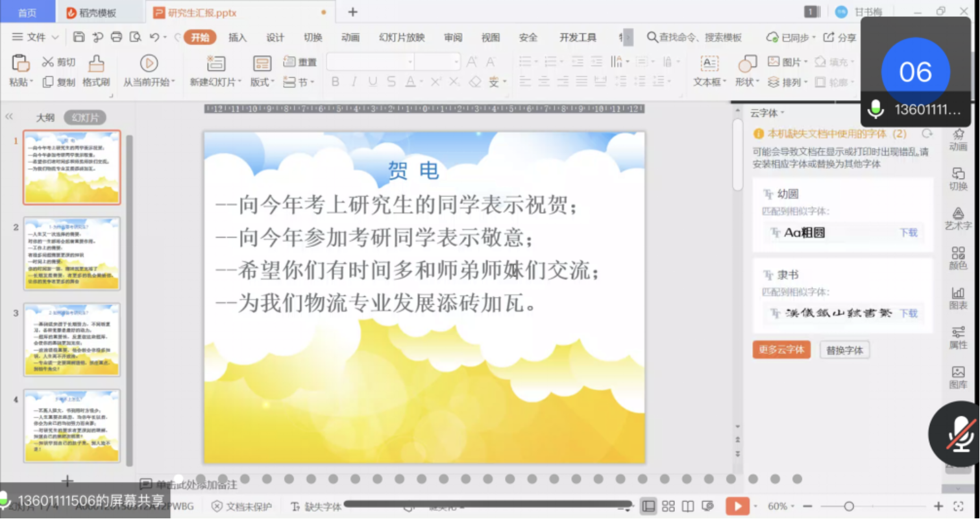The height and width of the screenshot is (519, 980).
Task: Click the Copy (复制) icon
Action: coord(48,82)
